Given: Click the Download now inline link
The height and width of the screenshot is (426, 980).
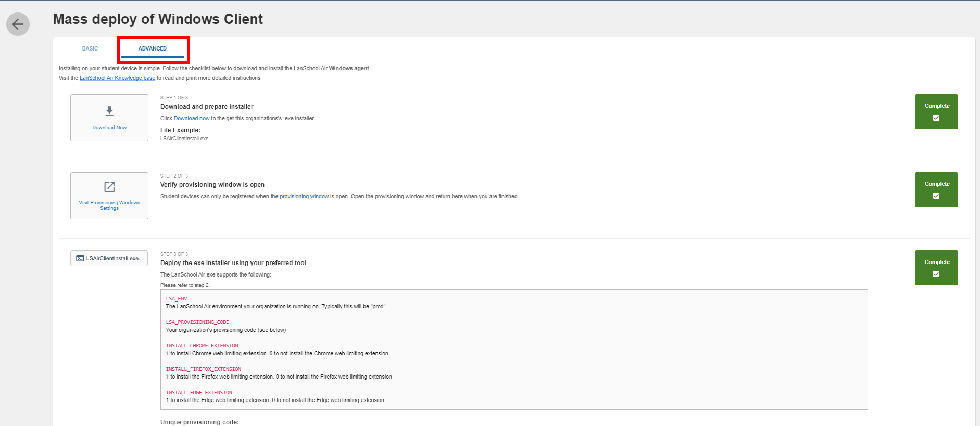Looking at the screenshot, I should pyautogui.click(x=192, y=119).
